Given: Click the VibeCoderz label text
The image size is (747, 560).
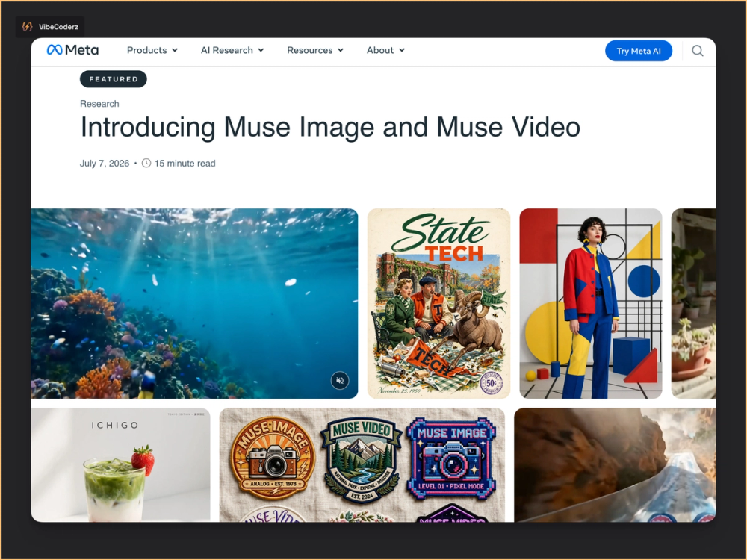Looking at the screenshot, I should (58, 27).
